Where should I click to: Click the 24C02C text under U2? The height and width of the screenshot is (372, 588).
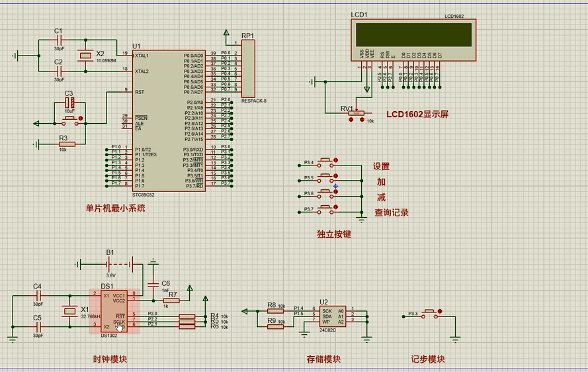pyautogui.click(x=328, y=330)
